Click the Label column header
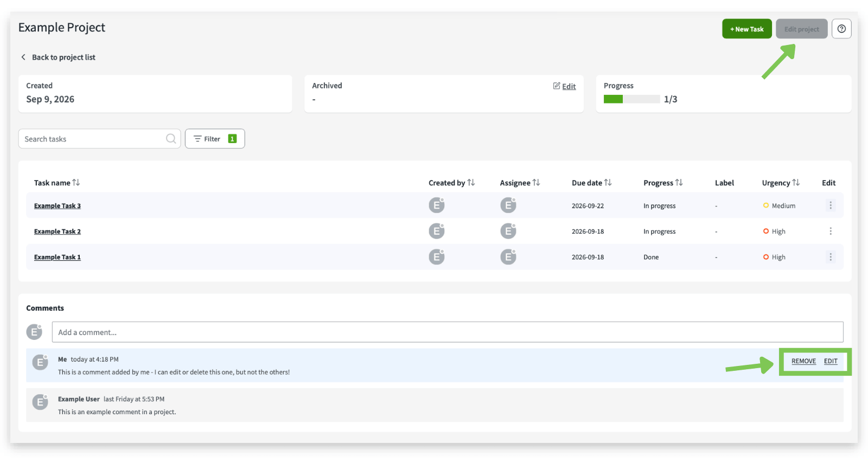 pyautogui.click(x=724, y=183)
